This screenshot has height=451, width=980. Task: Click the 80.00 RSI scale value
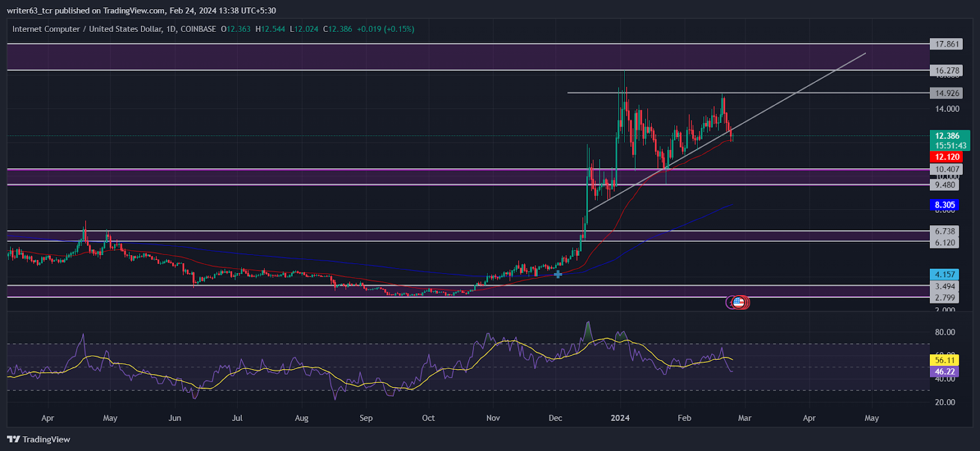pyautogui.click(x=945, y=332)
